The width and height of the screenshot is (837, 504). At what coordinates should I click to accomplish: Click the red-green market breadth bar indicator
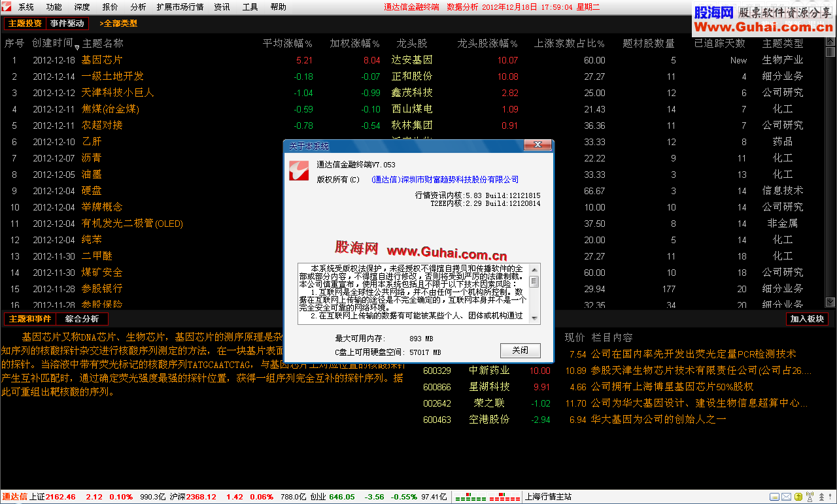click(x=487, y=497)
